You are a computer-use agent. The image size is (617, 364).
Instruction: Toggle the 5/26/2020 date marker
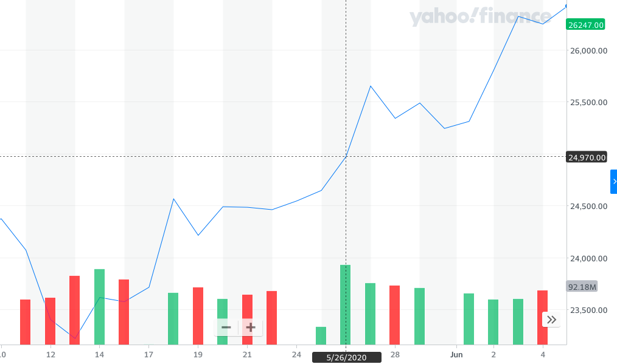[x=346, y=359]
